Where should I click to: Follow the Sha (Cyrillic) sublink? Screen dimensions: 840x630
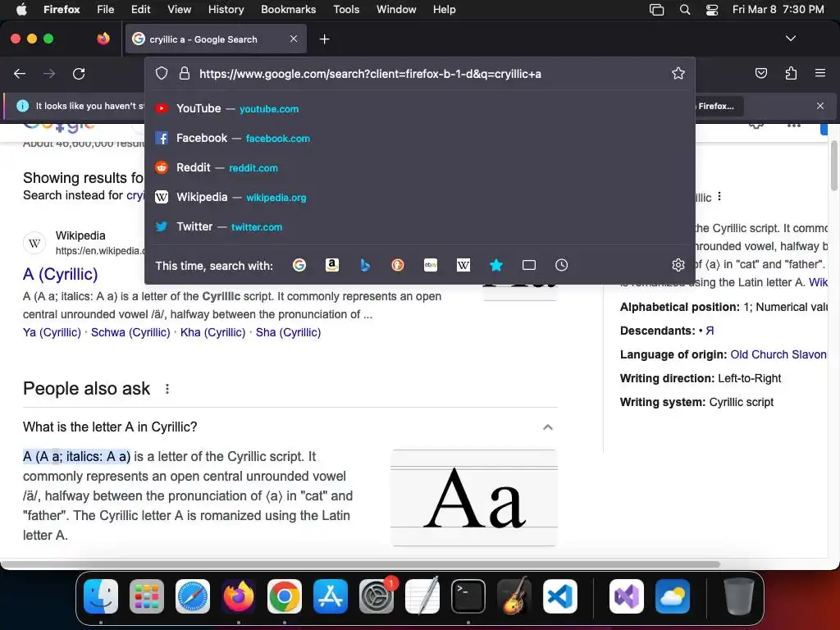coord(288,332)
